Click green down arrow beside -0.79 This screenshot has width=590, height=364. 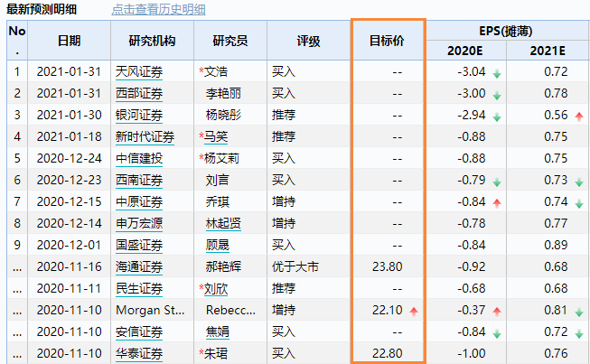497,182
